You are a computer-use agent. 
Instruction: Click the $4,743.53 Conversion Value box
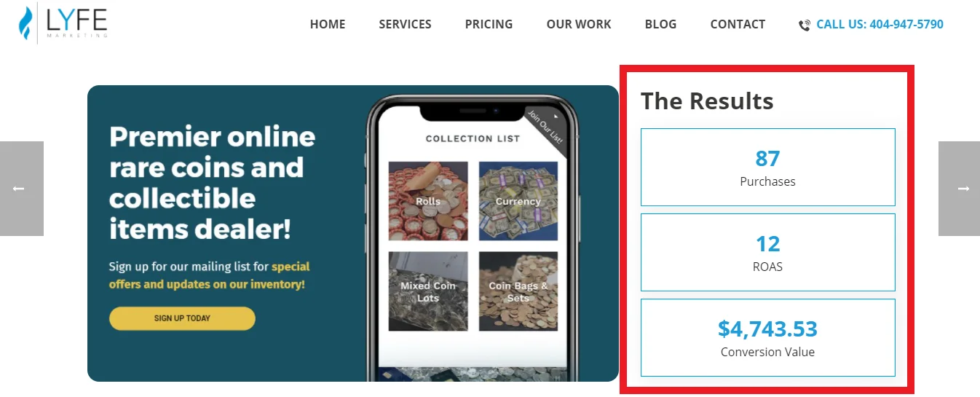tap(768, 337)
